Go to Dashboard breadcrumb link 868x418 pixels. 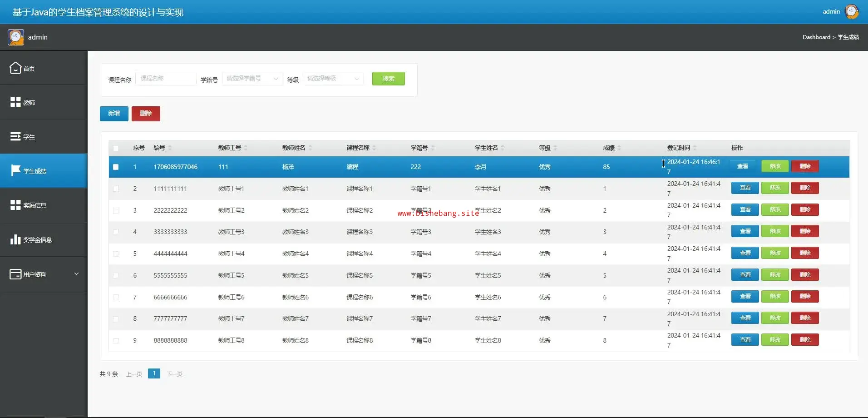click(x=816, y=37)
